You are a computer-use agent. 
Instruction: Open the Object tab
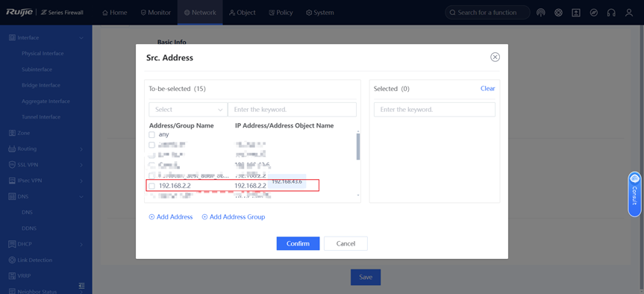click(x=243, y=13)
